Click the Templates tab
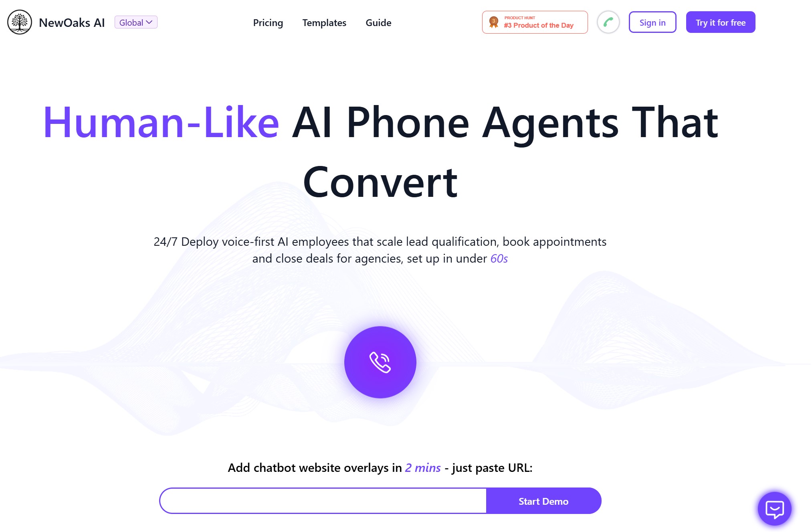This screenshot has width=812, height=532. 324,22
